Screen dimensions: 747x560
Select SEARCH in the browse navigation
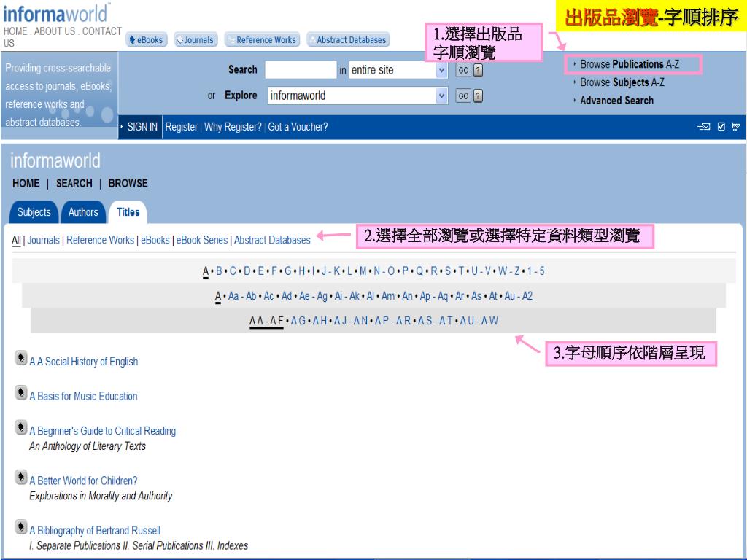click(74, 183)
